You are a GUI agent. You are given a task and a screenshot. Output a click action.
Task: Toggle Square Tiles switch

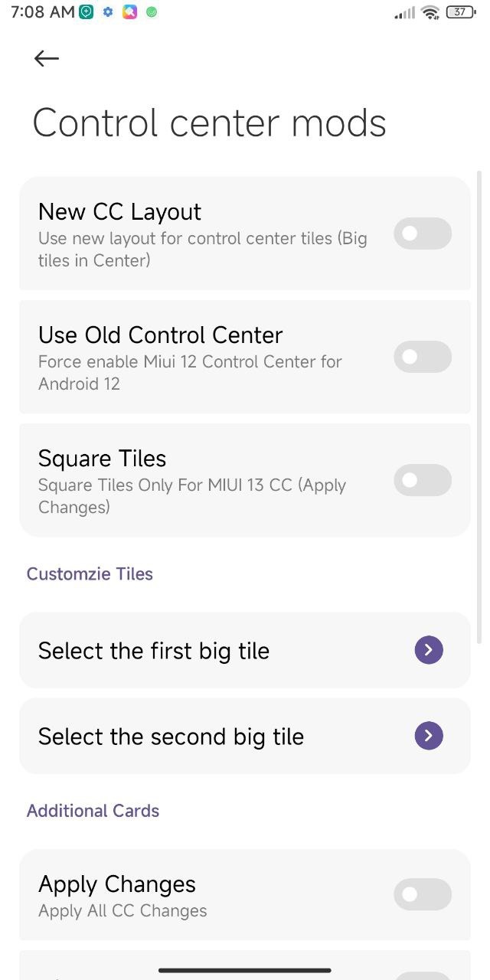[x=423, y=480]
